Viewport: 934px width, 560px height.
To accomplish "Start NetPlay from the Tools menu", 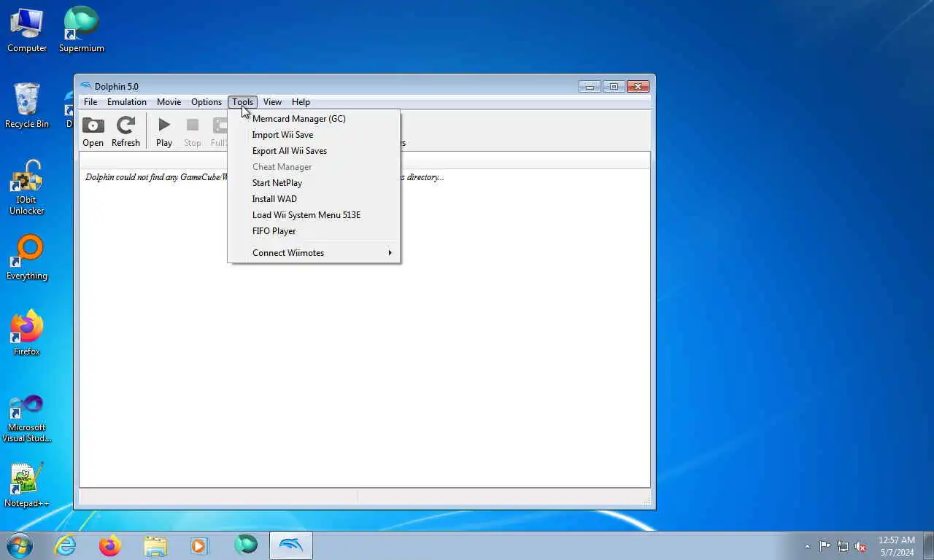I will [314, 183].
